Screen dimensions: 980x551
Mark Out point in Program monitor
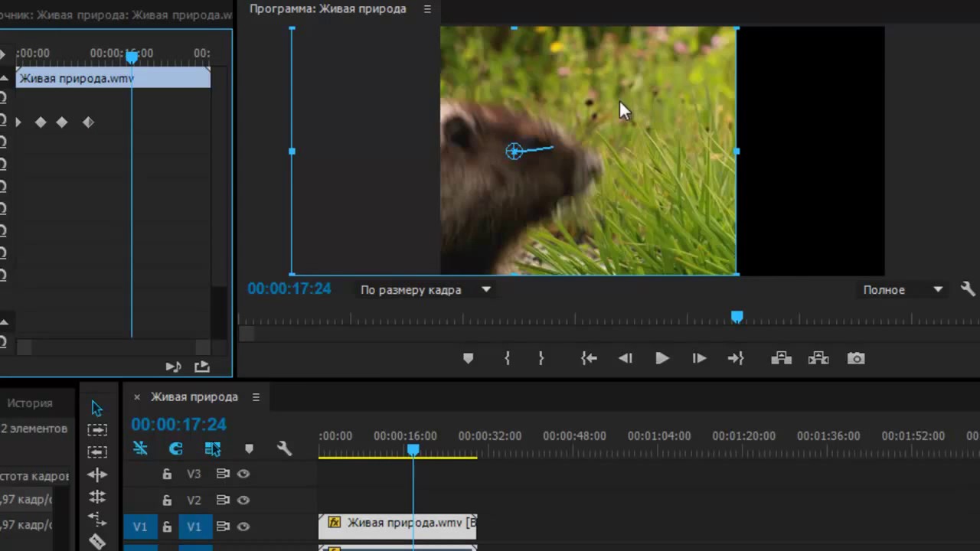click(x=541, y=358)
